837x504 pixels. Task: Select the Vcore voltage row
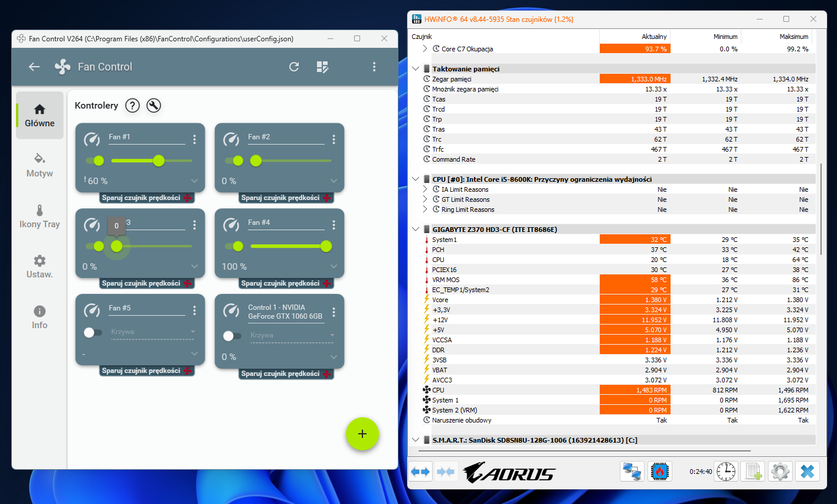pyautogui.click(x=615, y=300)
